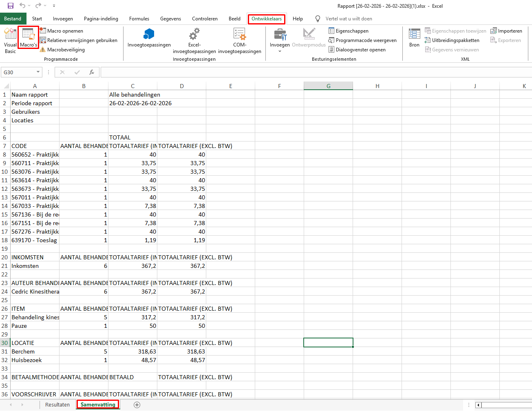The height and width of the screenshot is (411, 532).
Task: Open Invoegtoepassingen add-ins
Action: point(149,38)
